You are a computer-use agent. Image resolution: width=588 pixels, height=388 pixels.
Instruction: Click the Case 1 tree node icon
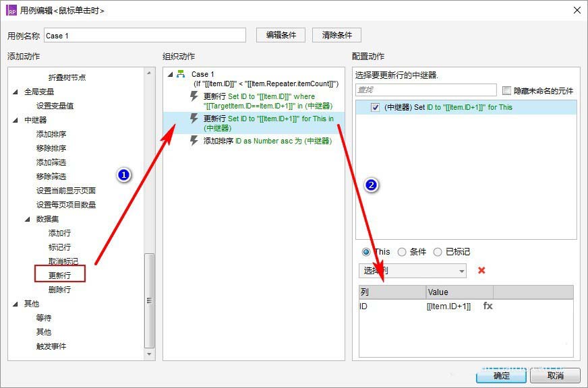(181, 74)
